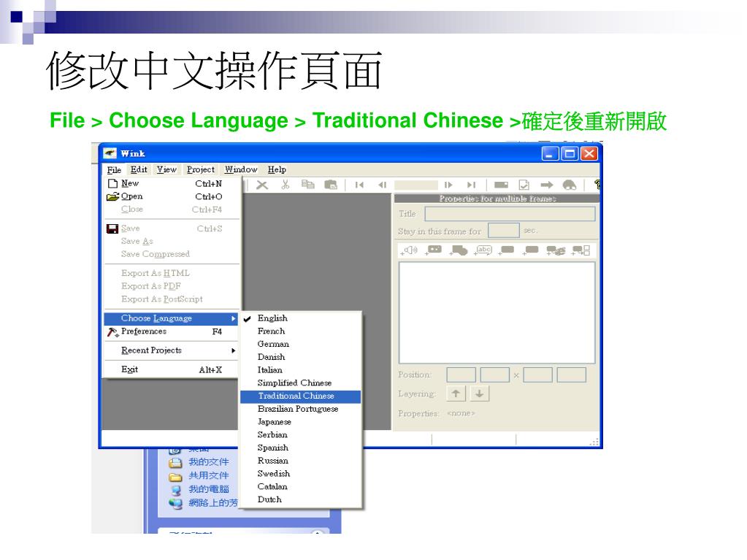Click the 'Stay in this frame for' seconds field
This screenshot has height=560, width=747.
point(504,231)
